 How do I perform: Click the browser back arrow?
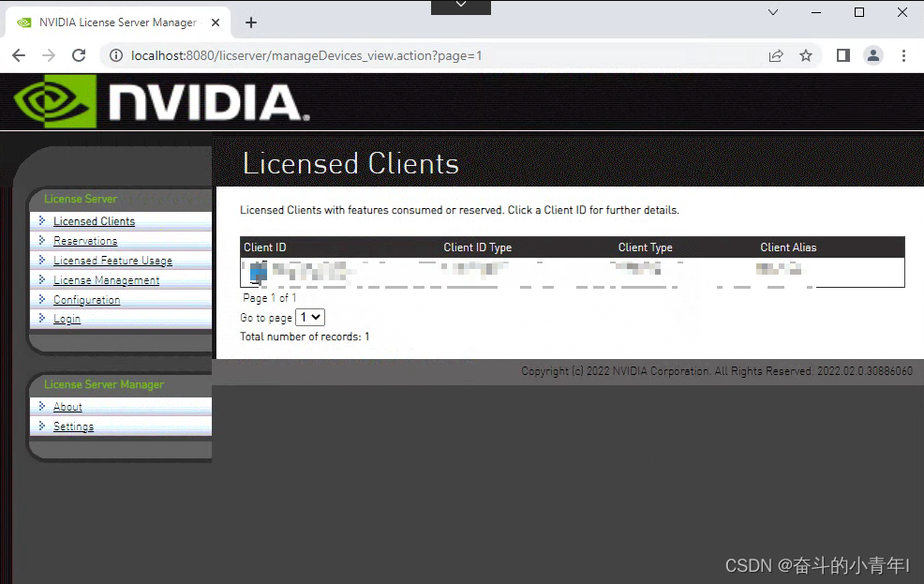[19, 55]
